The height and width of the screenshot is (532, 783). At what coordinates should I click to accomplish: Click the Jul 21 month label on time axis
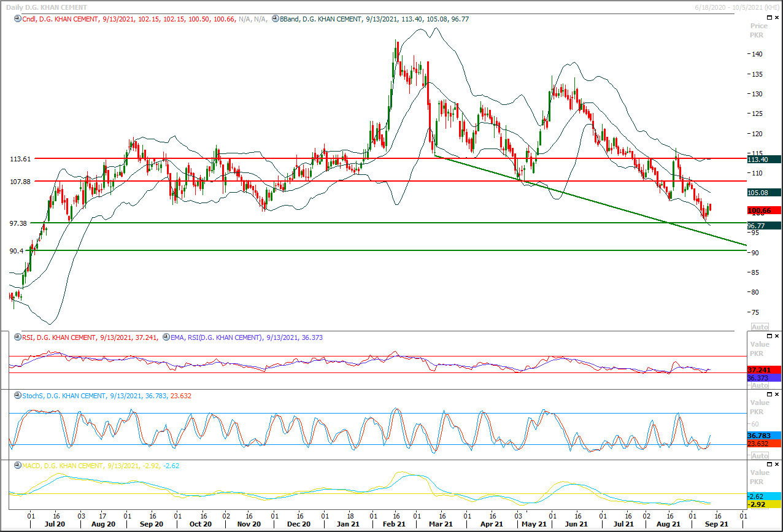click(x=623, y=525)
